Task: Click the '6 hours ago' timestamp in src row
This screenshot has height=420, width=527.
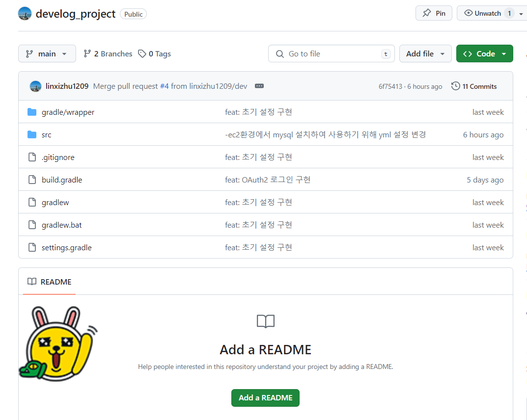Action: click(x=483, y=135)
